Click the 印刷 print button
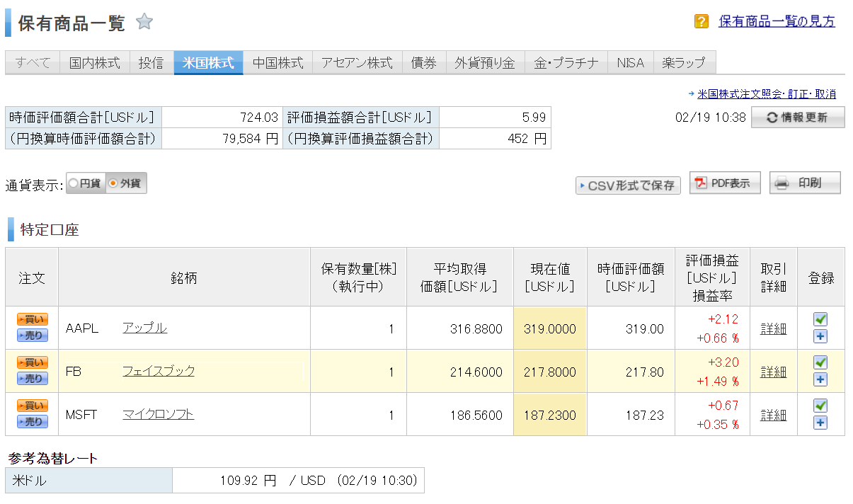 805,183
